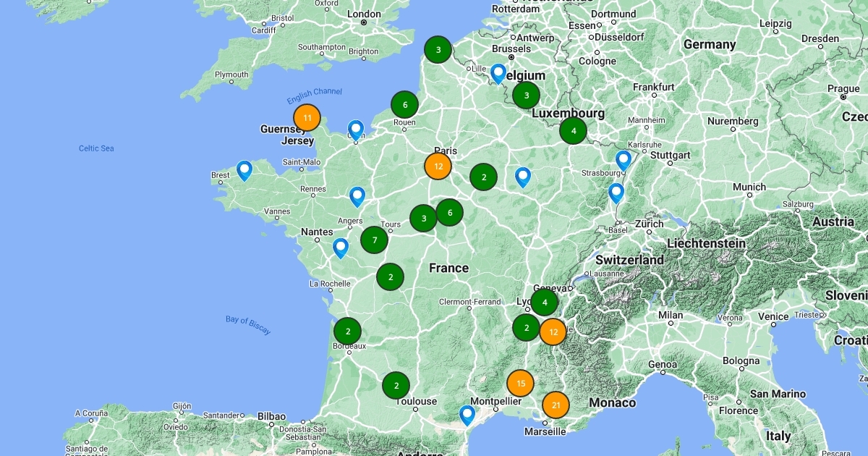This screenshot has height=456, width=868.
Task: Open the blue pin at Caen
Action: pyautogui.click(x=355, y=130)
